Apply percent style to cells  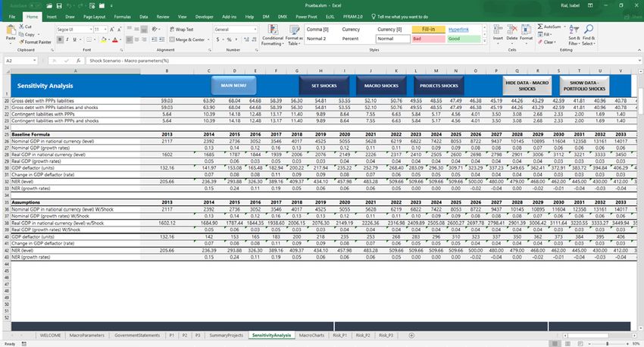tap(229, 40)
